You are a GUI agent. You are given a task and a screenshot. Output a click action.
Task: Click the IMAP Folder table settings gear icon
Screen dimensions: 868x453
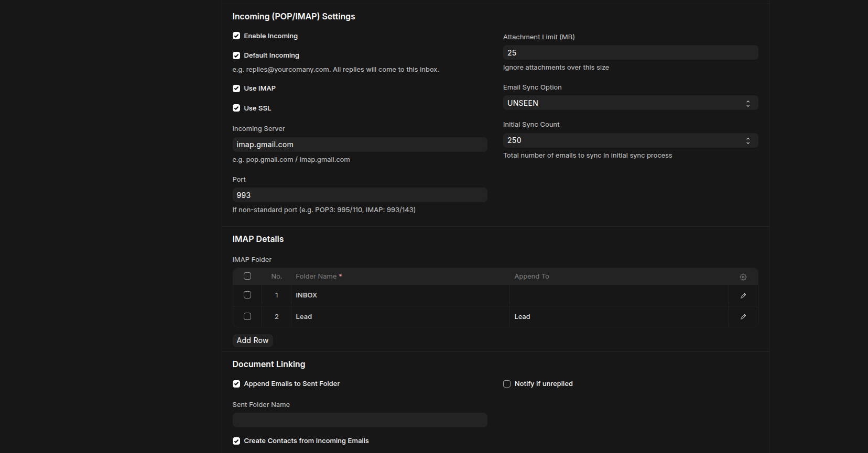pyautogui.click(x=743, y=277)
